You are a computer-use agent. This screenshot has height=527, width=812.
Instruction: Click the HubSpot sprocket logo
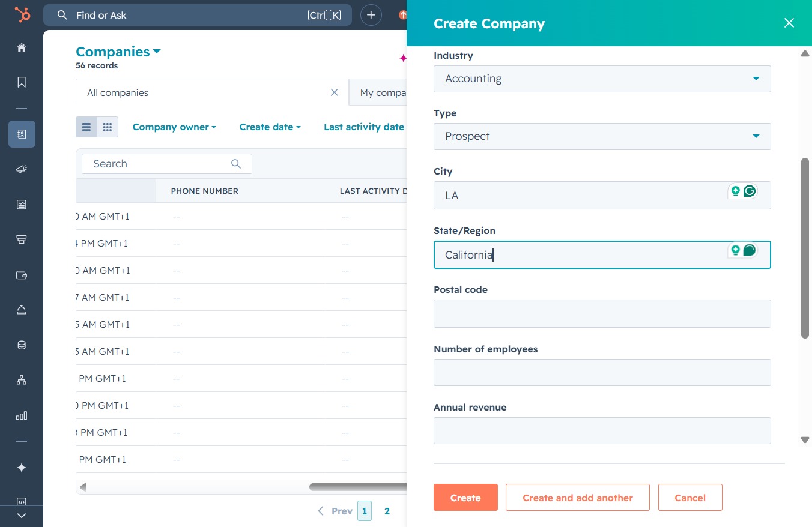[22, 14]
